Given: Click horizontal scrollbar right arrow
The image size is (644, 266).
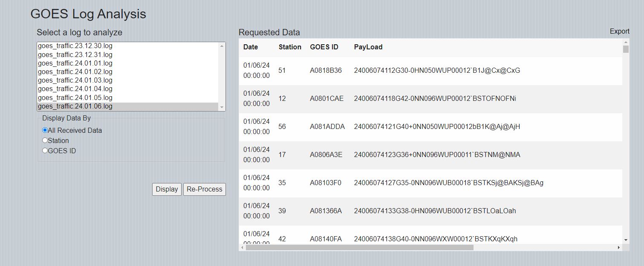Looking at the screenshot, I should pos(619,247).
